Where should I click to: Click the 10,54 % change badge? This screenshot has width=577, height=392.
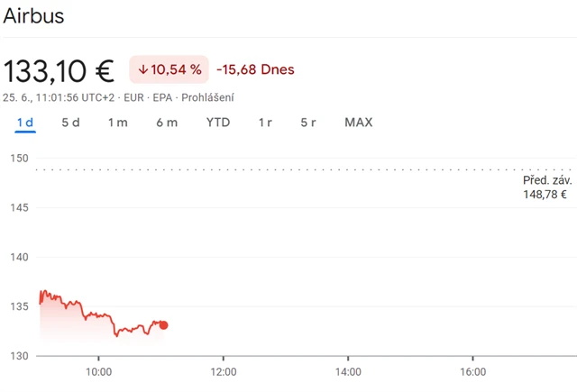click(169, 69)
